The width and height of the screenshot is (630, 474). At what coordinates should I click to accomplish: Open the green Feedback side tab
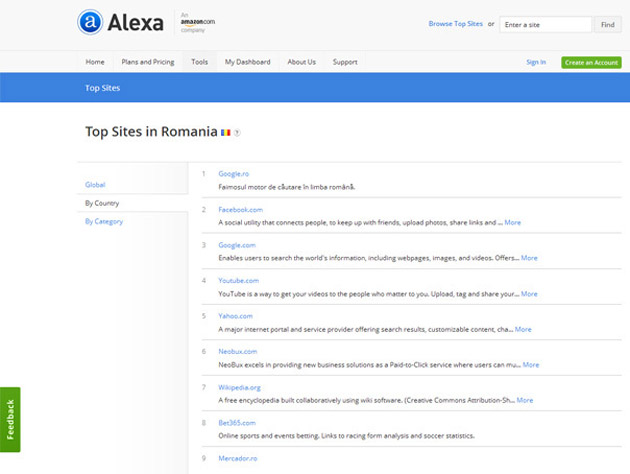[10, 419]
